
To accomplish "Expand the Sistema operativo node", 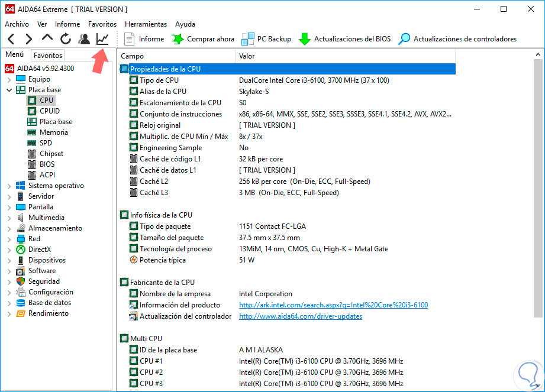I will tap(9, 186).
